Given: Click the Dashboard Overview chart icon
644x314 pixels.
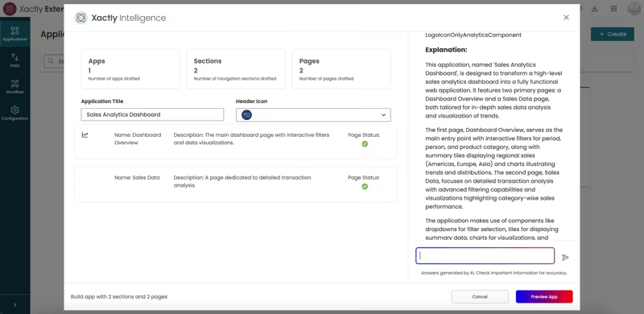Looking at the screenshot, I should (85, 134).
